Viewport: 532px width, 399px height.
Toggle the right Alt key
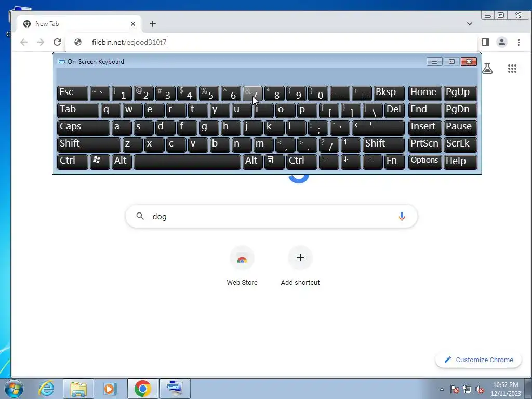(252, 162)
